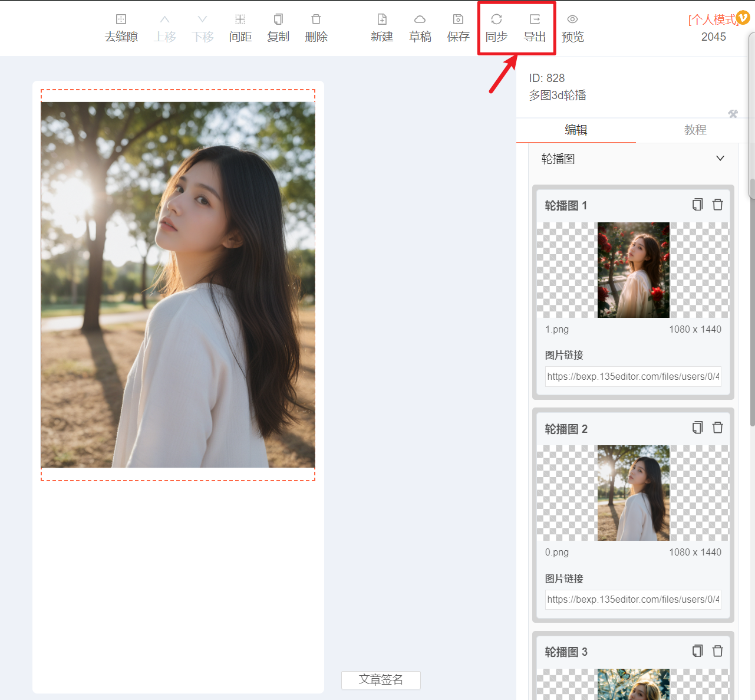Click the 2045 number under 个人模式

pos(714,37)
